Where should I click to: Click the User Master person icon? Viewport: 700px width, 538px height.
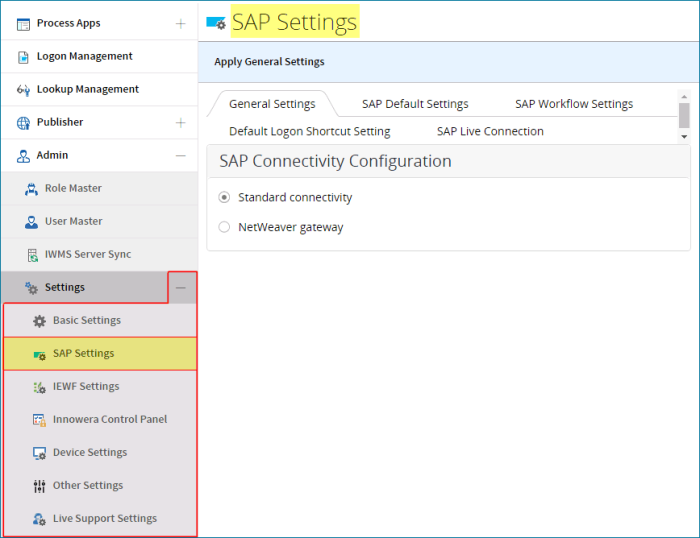(31, 222)
